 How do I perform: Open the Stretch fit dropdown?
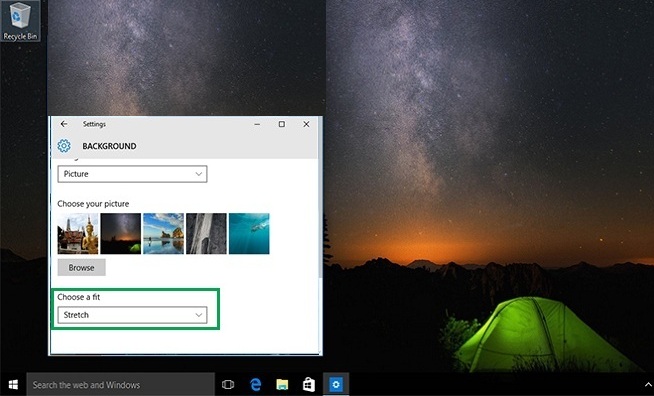point(132,315)
